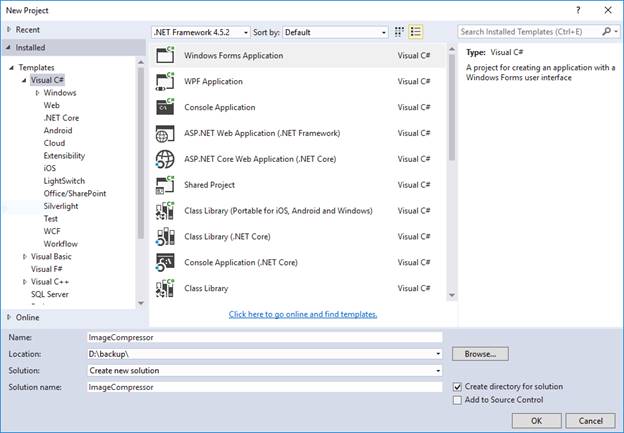
Task: Click the Windows Forms Application template icon
Action: 165,55
